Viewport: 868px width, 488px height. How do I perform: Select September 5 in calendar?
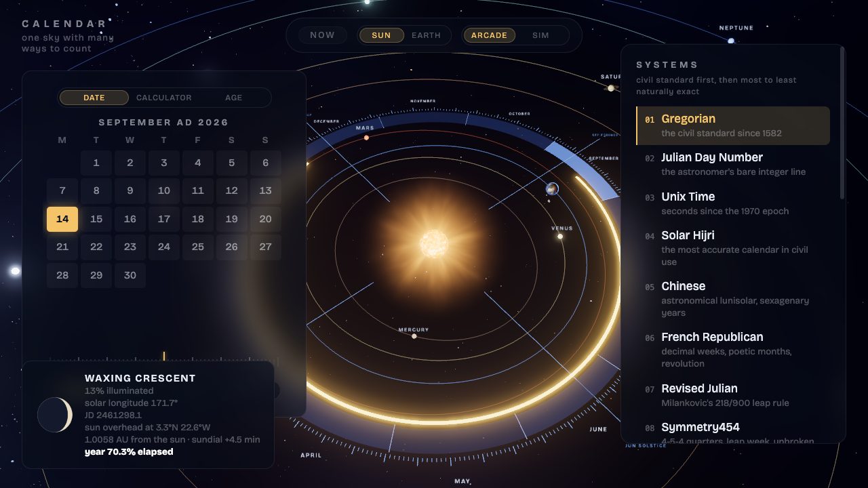232,163
